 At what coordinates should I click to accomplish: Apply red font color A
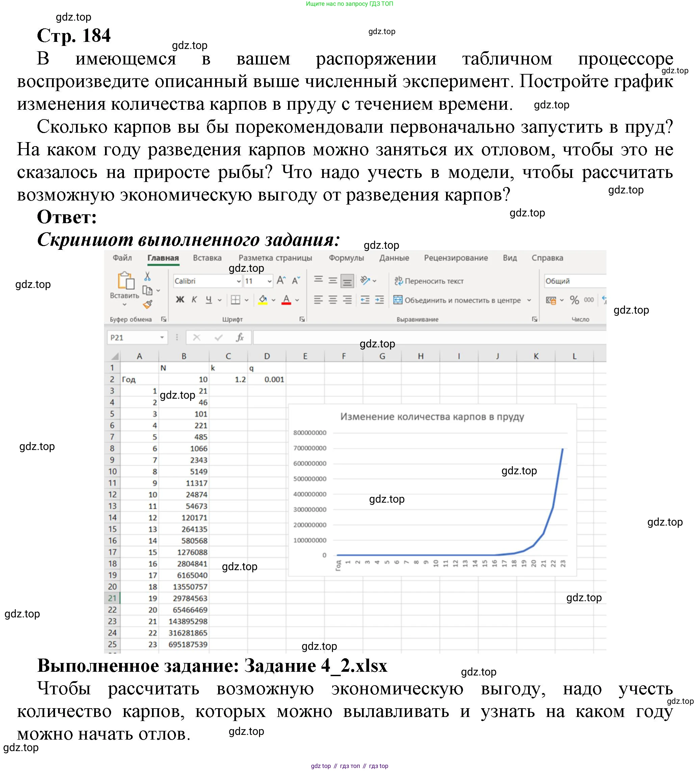coord(286,300)
